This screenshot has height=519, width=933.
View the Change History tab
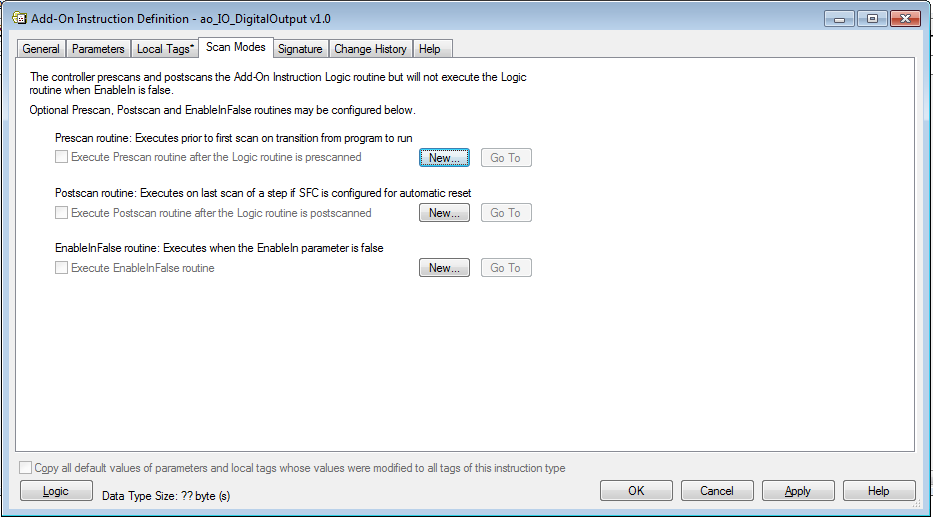370,49
